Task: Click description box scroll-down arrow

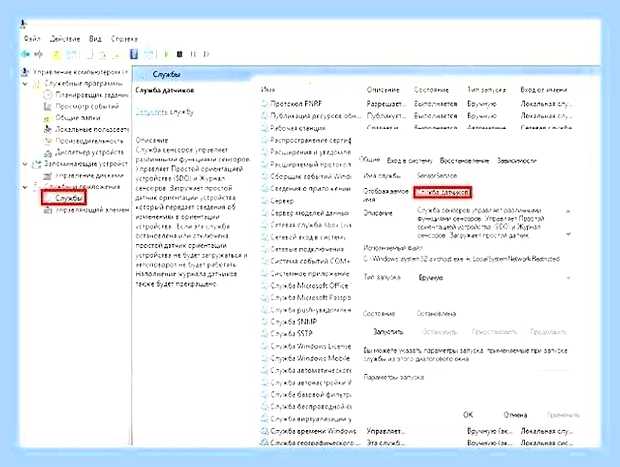Action: [x=568, y=234]
